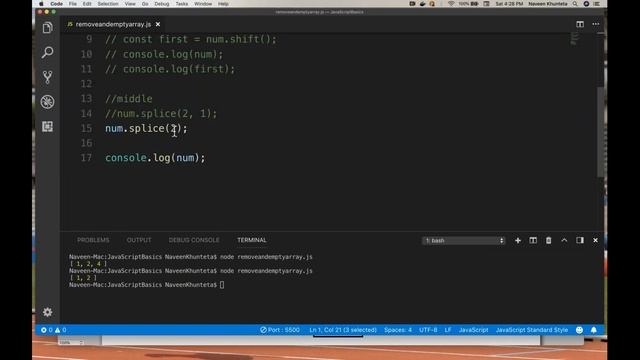Open the Explorer files icon in activity bar
640x360 pixels.
pyautogui.click(x=47, y=28)
